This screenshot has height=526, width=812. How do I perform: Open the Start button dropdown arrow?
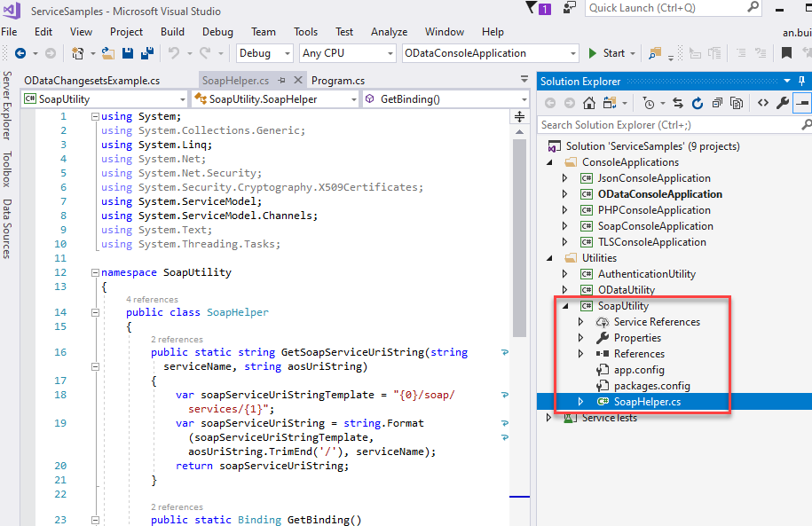click(633, 53)
